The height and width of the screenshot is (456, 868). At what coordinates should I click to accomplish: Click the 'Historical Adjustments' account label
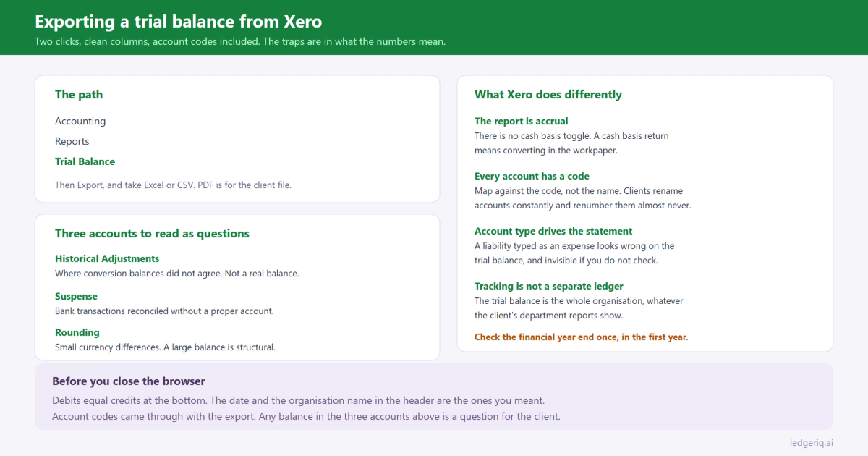pos(107,258)
